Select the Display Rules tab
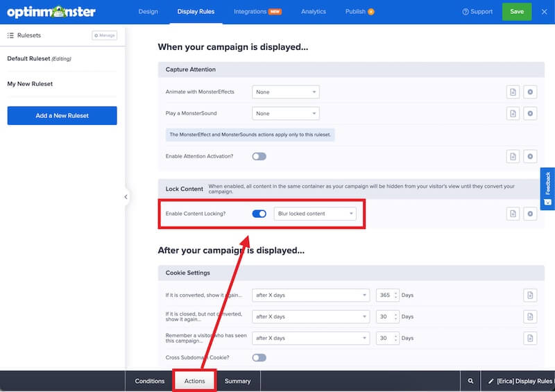The image size is (555, 392). click(x=196, y=12)
